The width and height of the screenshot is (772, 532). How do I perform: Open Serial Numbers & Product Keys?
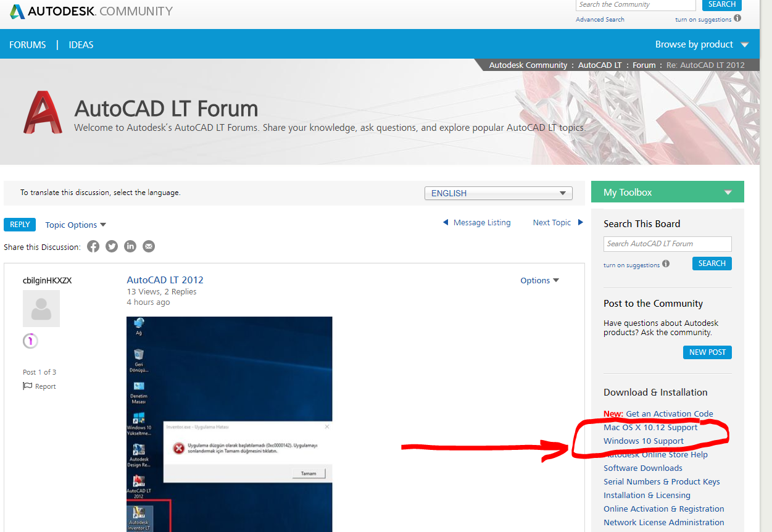(662, 481)
